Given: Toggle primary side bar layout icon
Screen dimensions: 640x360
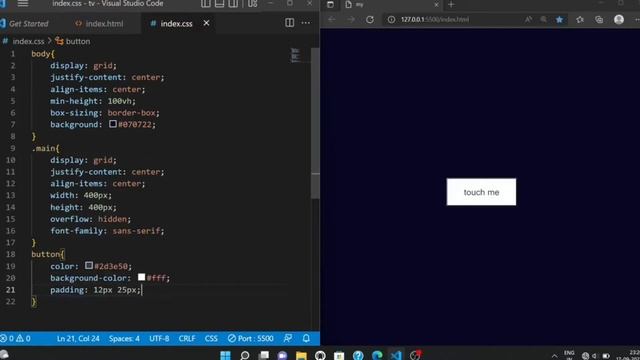Looking at the screenshot, I should pyautogui.click(x=206, y=4).
